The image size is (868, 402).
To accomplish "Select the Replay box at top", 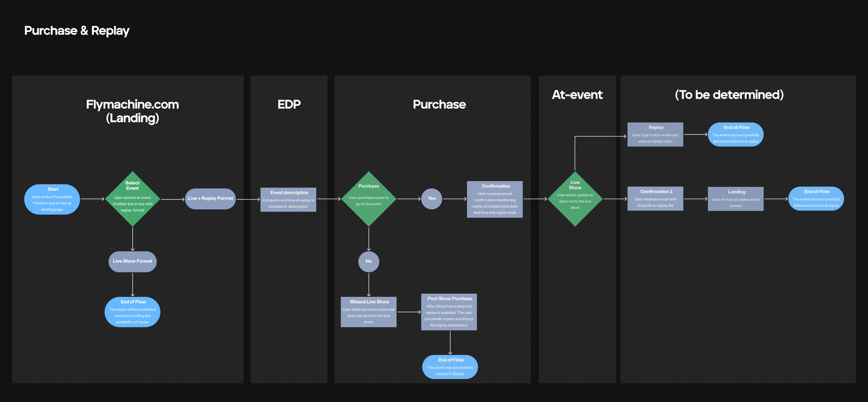I will pyautogui.click(x=655, y=134).
